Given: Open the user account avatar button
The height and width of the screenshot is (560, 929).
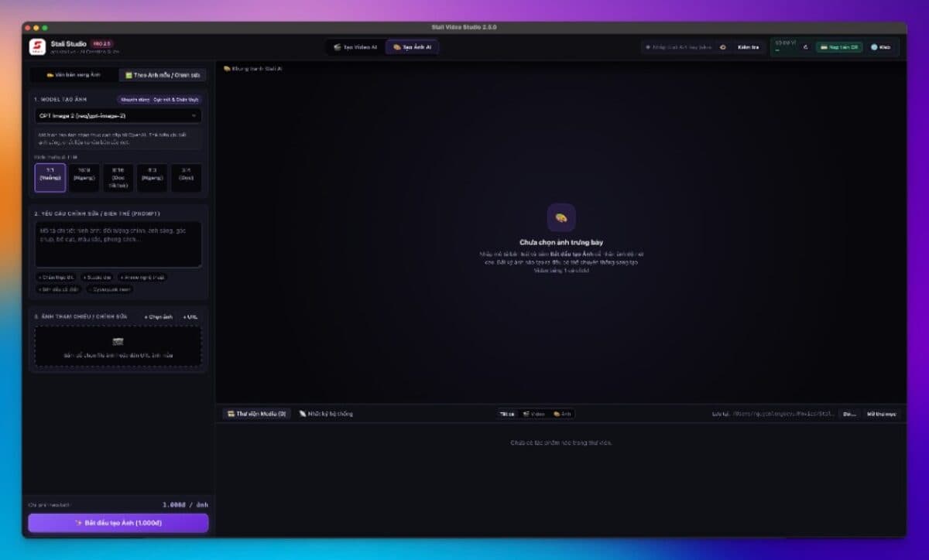Looking at the screenshot, I should (x=880, y=47).
